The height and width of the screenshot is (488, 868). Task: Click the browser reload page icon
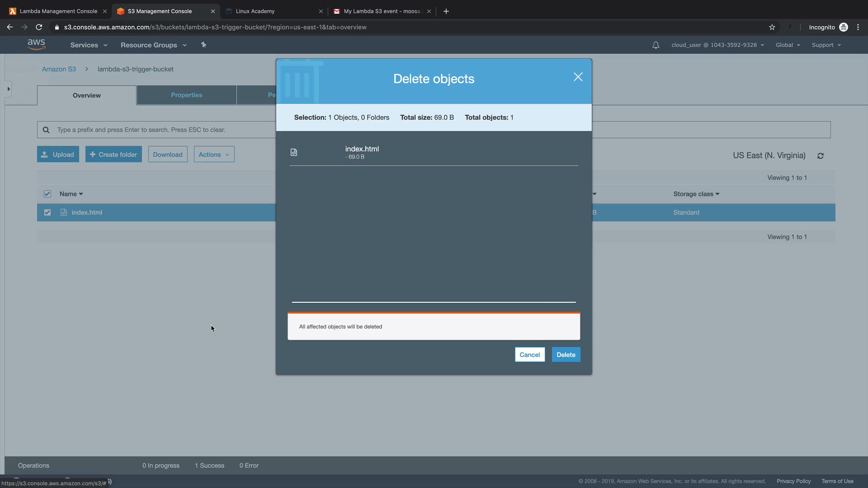[39, 27]
